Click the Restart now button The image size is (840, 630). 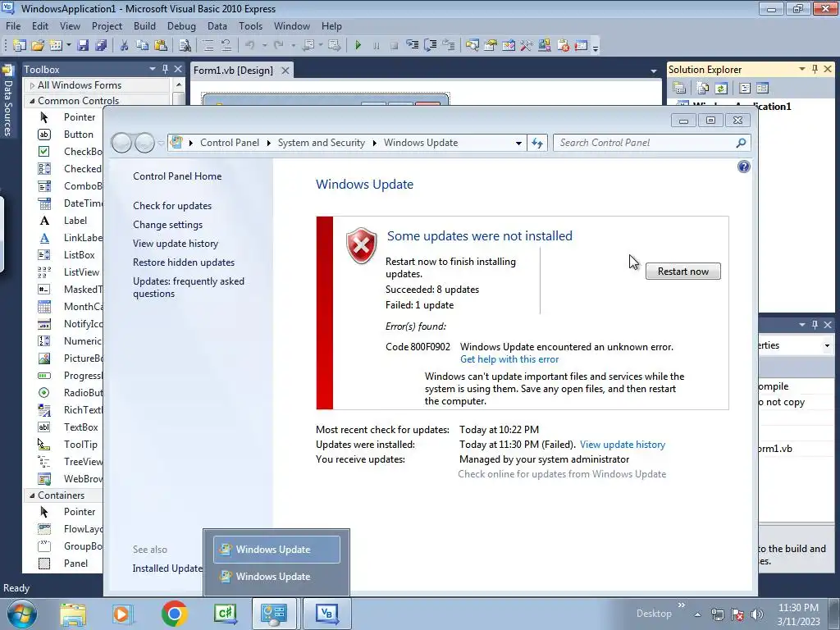(x=683, y=271)
